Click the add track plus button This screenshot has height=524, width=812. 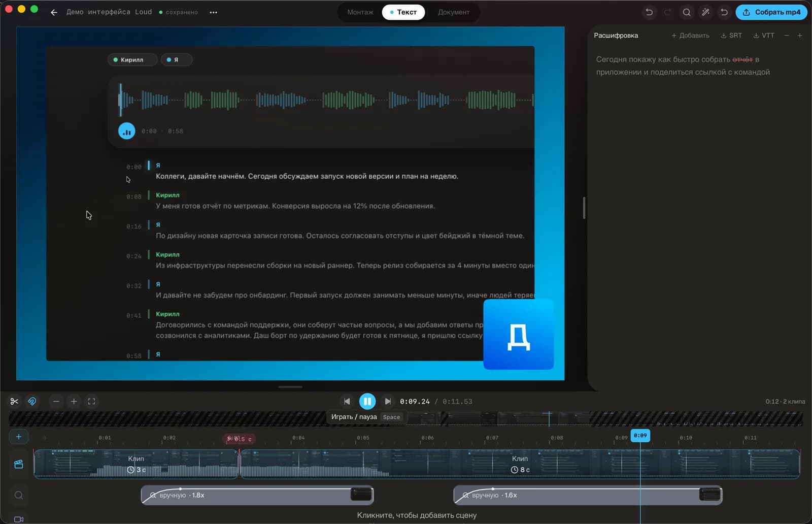tap(19, 437)
